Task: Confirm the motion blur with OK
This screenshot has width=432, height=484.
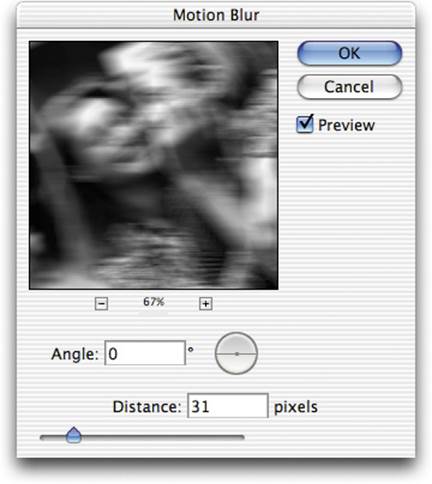Action: [349, 53]
